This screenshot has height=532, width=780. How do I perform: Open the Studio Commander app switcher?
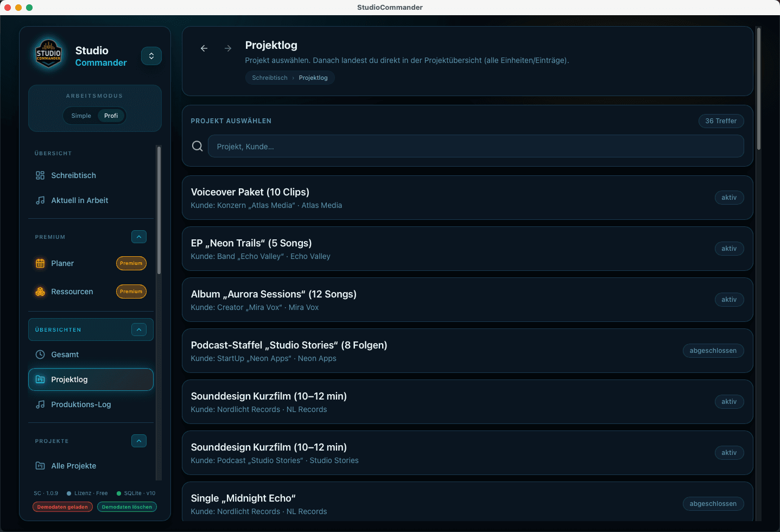point(151,56)
